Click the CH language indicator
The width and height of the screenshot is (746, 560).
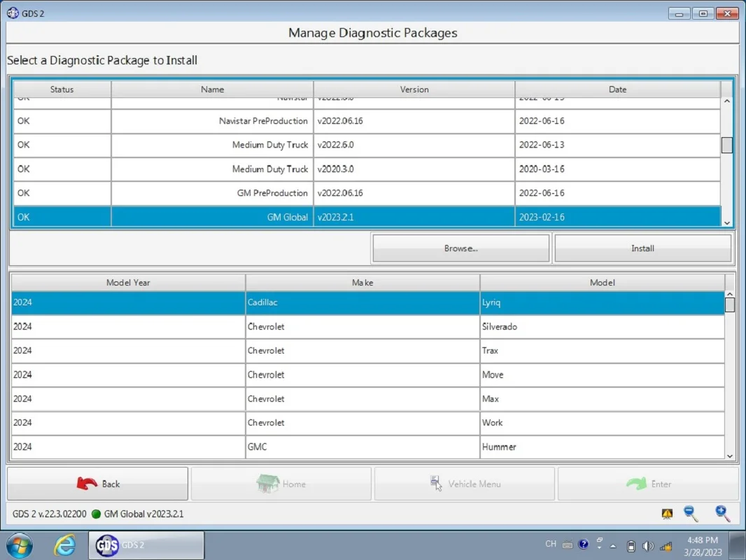[551, 544]
